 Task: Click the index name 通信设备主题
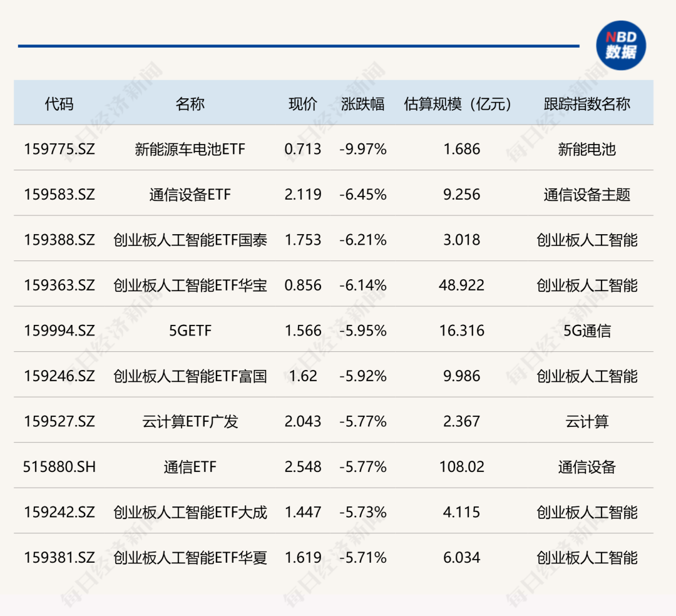586,195
